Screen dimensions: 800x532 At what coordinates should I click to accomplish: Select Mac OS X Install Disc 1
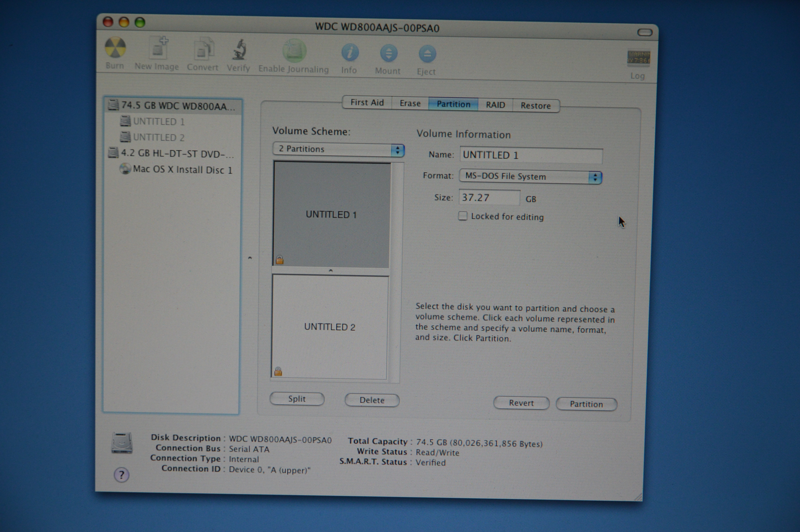click(x=176, y=169)
